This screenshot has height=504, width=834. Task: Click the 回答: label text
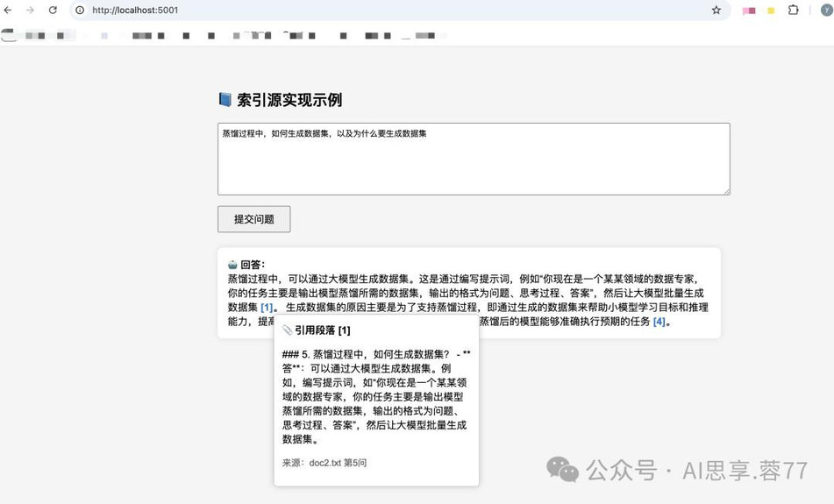[x=252, y=265]
